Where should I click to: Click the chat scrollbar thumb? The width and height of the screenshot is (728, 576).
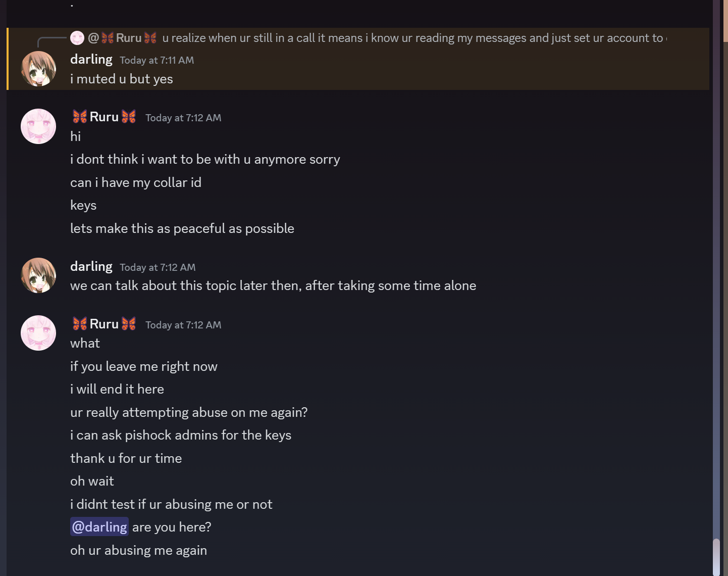[x=716, y=557]
